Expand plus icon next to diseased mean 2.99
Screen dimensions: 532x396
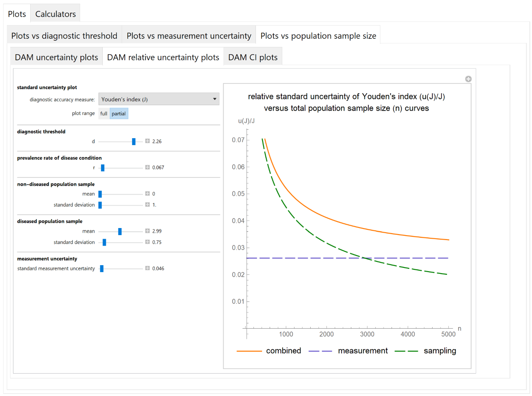click(147, 231)
